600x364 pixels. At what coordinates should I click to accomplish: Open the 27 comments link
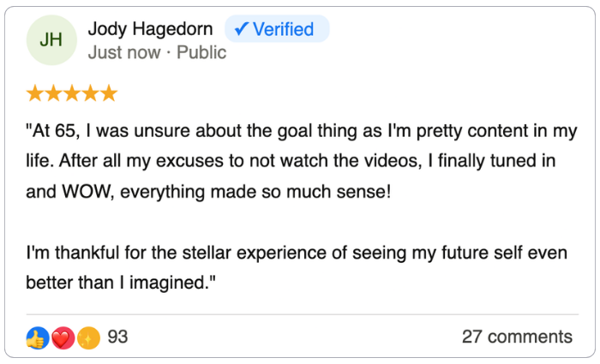pyautogui.click(x=517, y=337)
